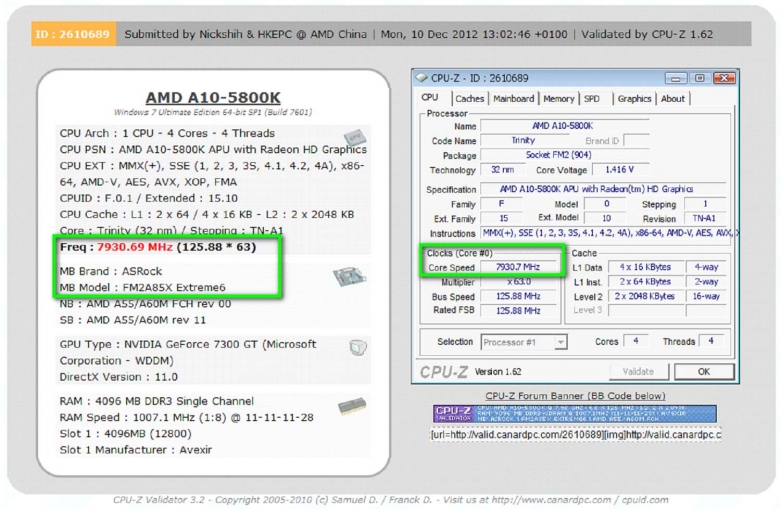Click the Level 2 value 2 x 2048 KBytes
Image resolution: width=781 pixels, height=510 pixels.
pos(646,296)
